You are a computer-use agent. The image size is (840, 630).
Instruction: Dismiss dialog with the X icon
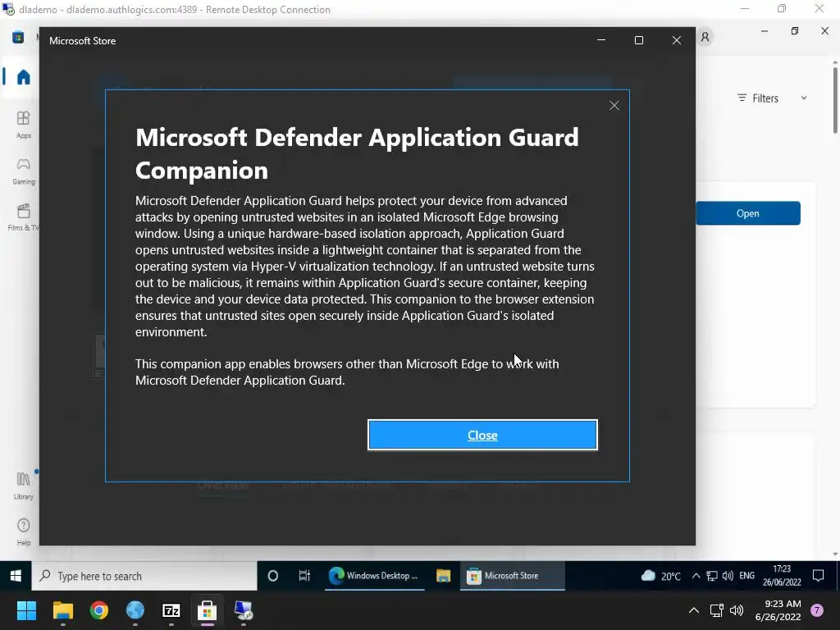tap(614, 106)
